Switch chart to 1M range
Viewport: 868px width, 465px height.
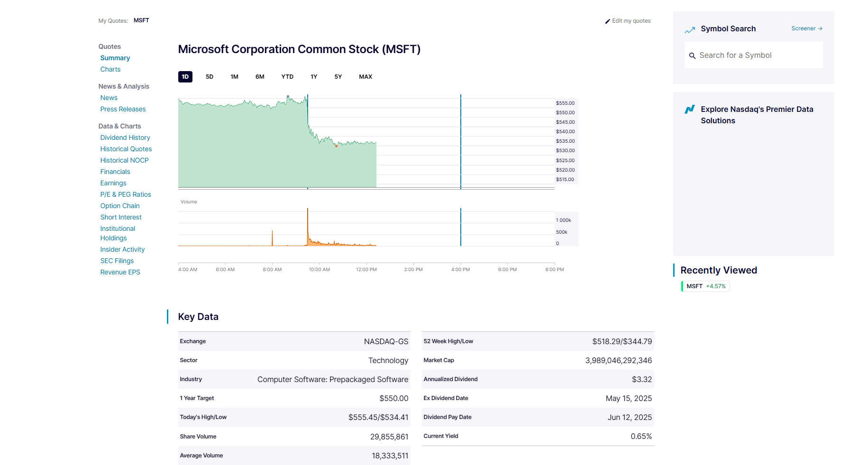pos(234,77)
